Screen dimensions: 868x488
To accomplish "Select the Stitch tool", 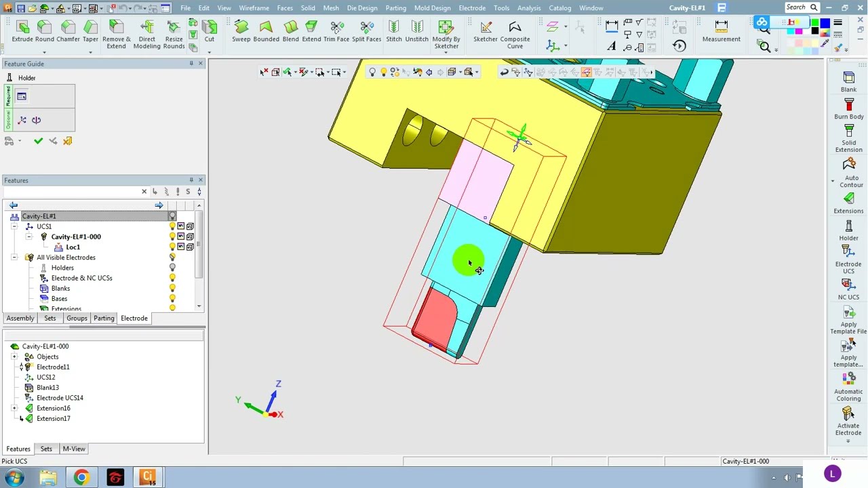I will pos(394,31).
